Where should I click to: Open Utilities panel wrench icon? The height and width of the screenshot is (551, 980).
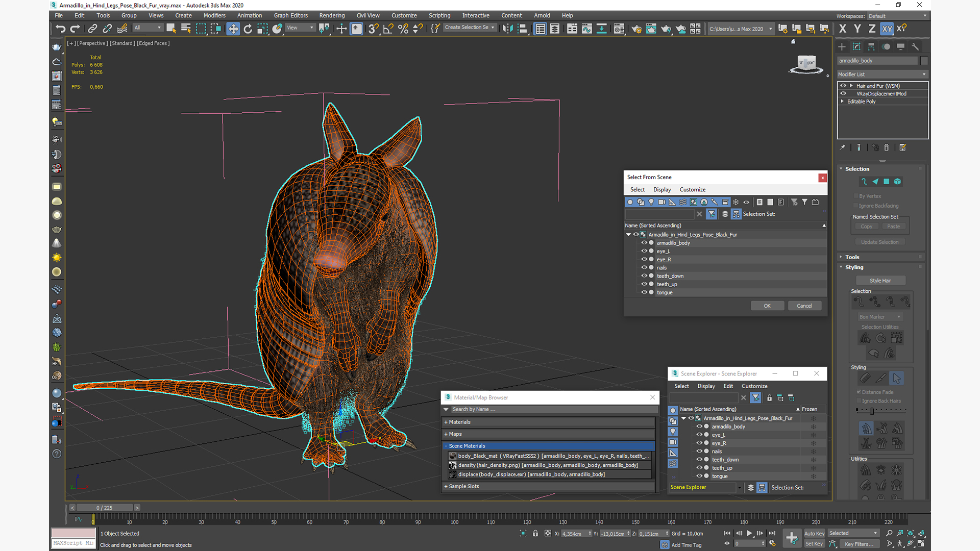[916, 46]
